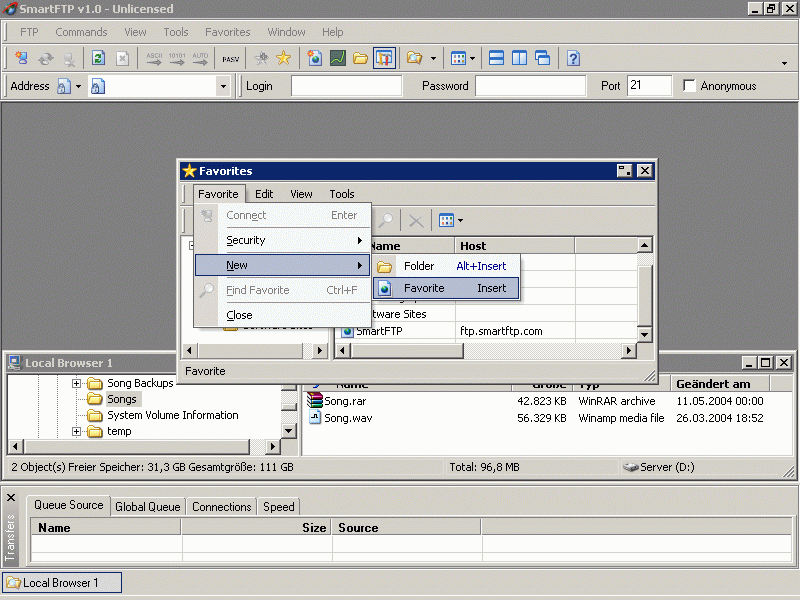The width and height of the screenshot is (800, 600).
Task: Open the main window Tools menu
Action: click(176, 32)
